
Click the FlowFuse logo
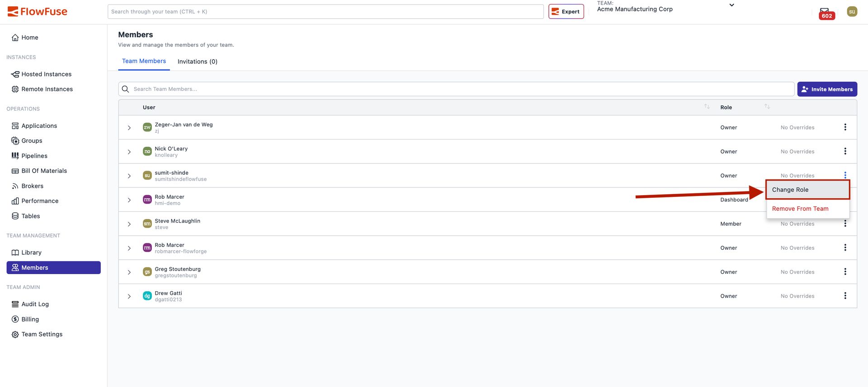[x=38, y=12]
